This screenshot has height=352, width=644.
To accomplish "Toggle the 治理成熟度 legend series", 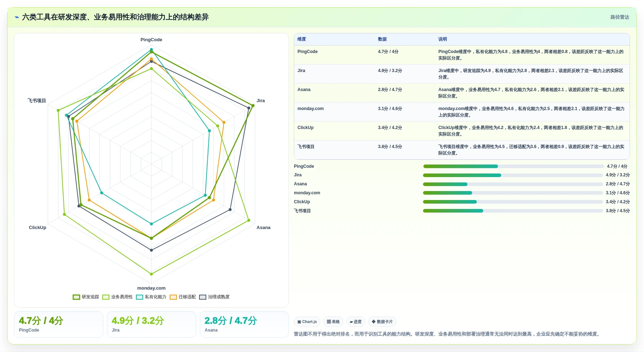I will tap(214, 297).
